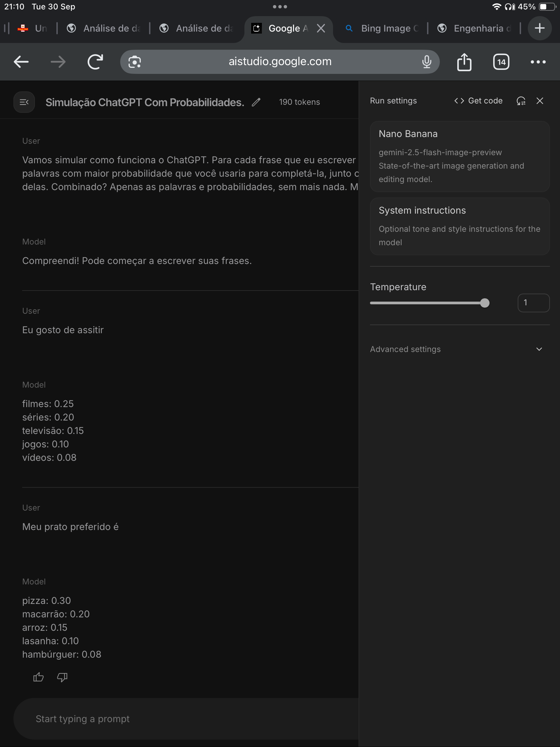Expand the Advanced settings section
This screenshot has width=560, height=747.
[456, 349]
